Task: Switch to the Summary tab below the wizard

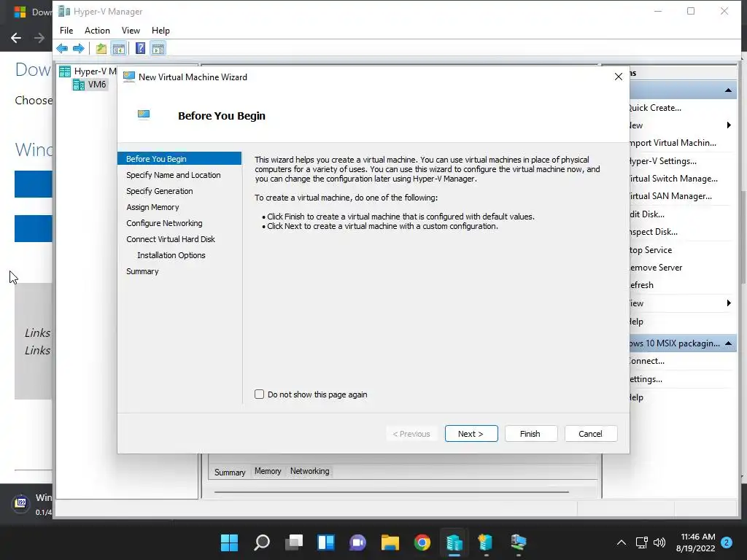Action: click(230, 472)
